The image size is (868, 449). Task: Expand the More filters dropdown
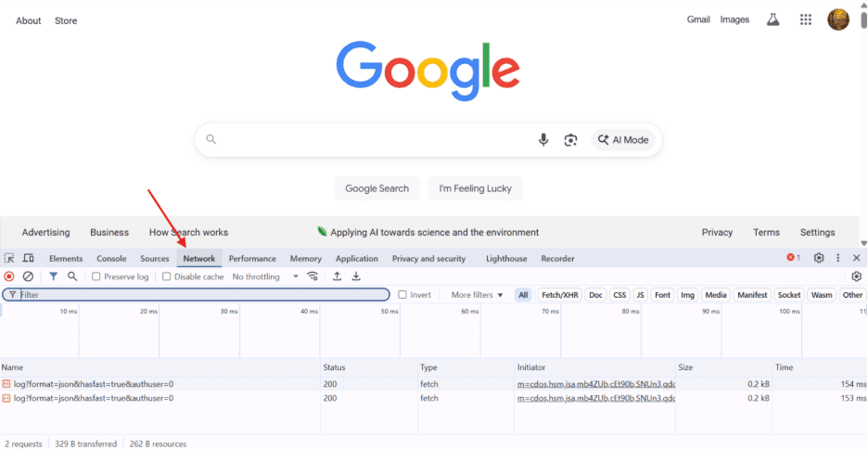[478, 295]
